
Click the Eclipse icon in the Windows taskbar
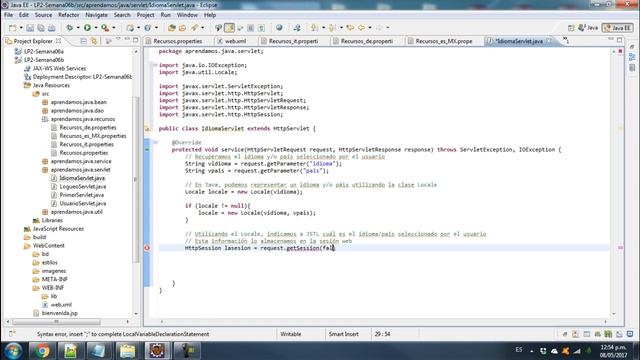pyautogui.click(x=157, y=351)
